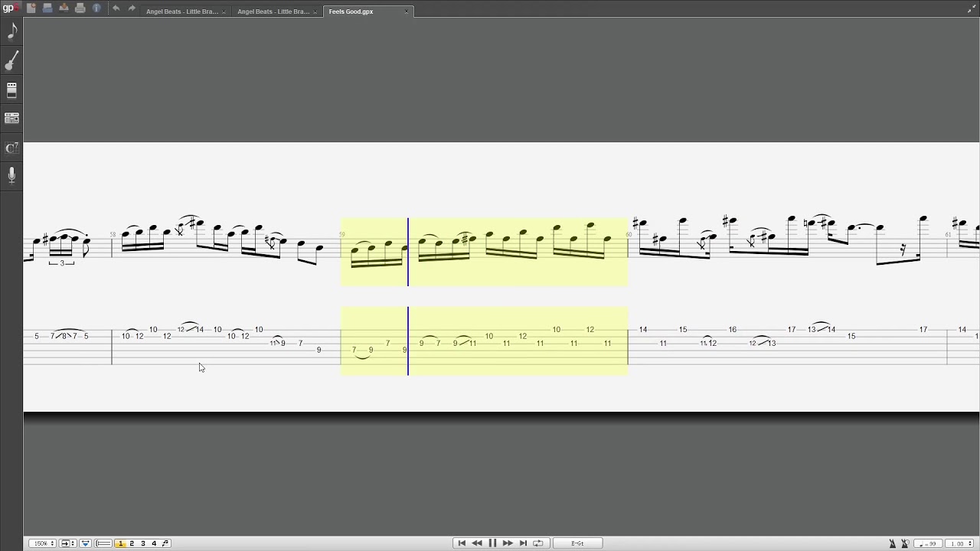
Task: Click the open file toolbar icon
Action: pyautogui.click(x=47, y=8)
